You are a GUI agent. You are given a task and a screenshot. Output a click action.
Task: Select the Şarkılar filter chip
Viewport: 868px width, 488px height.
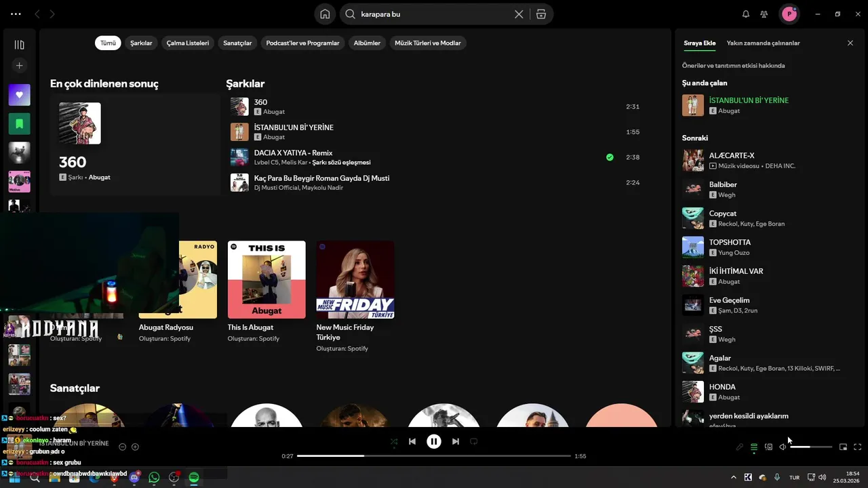coord(141,43)
